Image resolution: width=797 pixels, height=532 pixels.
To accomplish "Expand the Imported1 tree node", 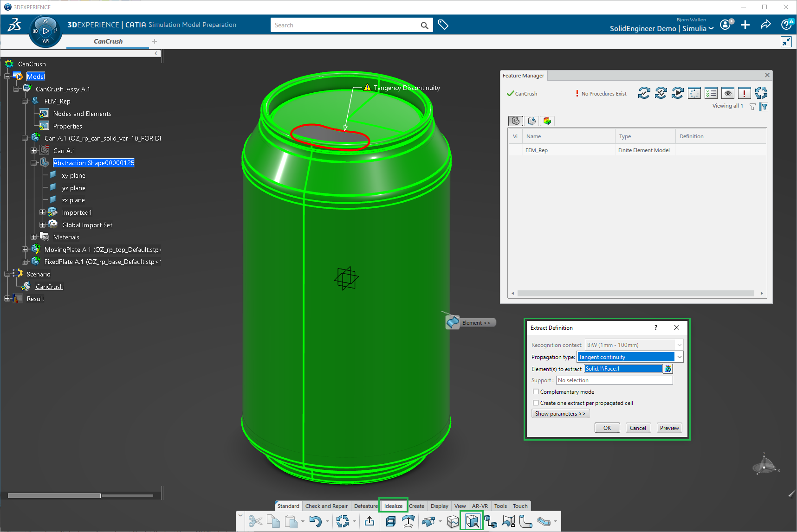I will click(x=43, y=212).
